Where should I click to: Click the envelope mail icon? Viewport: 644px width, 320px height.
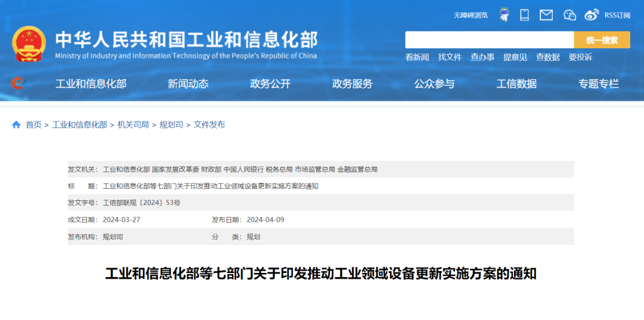click(546, 15)
